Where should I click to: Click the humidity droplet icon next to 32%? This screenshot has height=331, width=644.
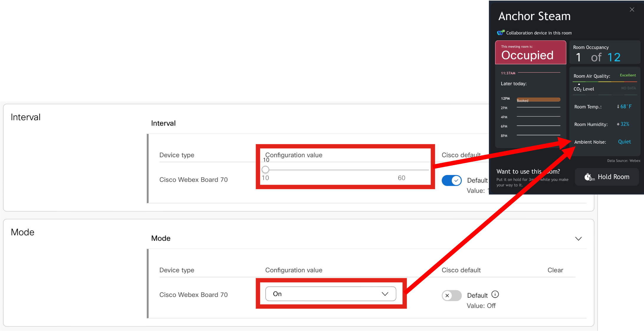pyautogui.click(x=618, y=124)
